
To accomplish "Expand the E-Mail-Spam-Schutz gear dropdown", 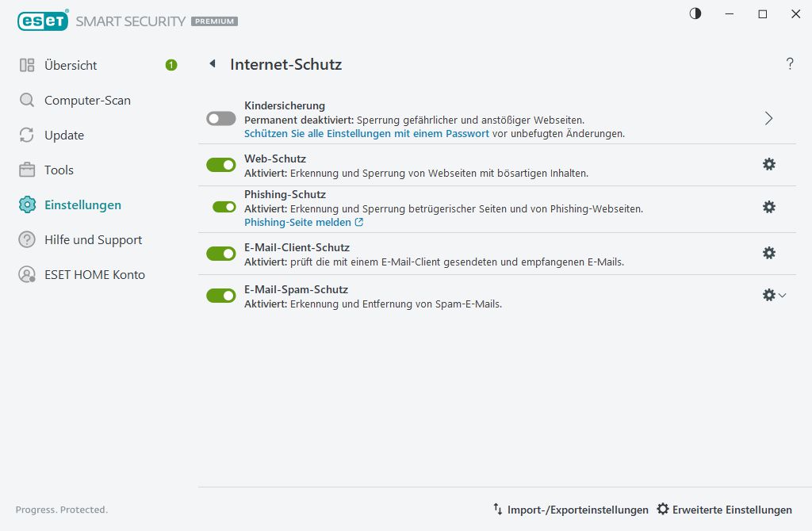I will [x=781, y=295].
